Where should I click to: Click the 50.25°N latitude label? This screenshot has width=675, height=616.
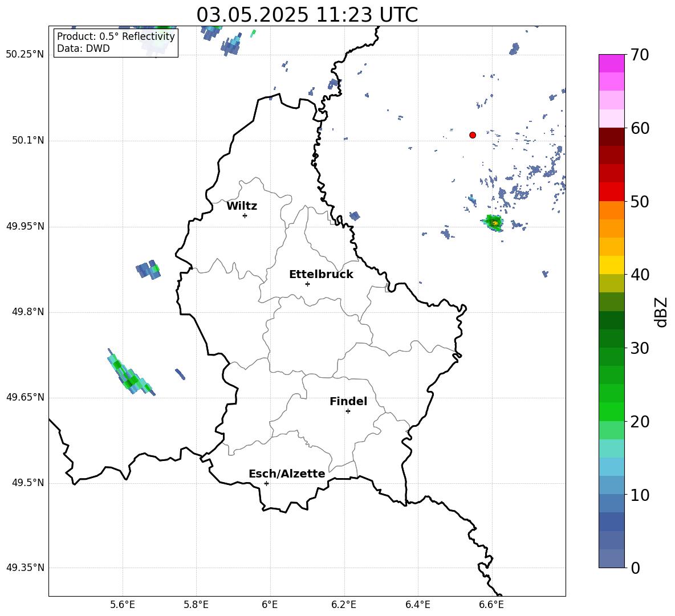click(x=25, y=55)
